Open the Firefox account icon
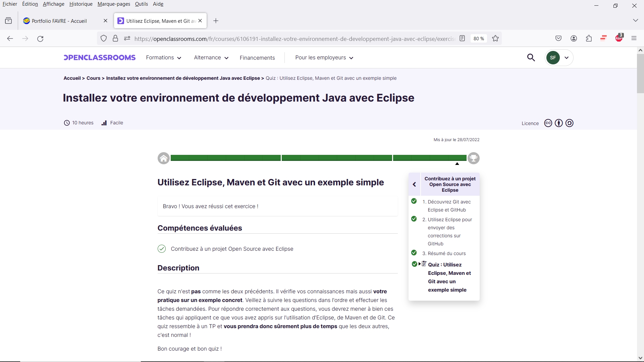 (574, 39)
